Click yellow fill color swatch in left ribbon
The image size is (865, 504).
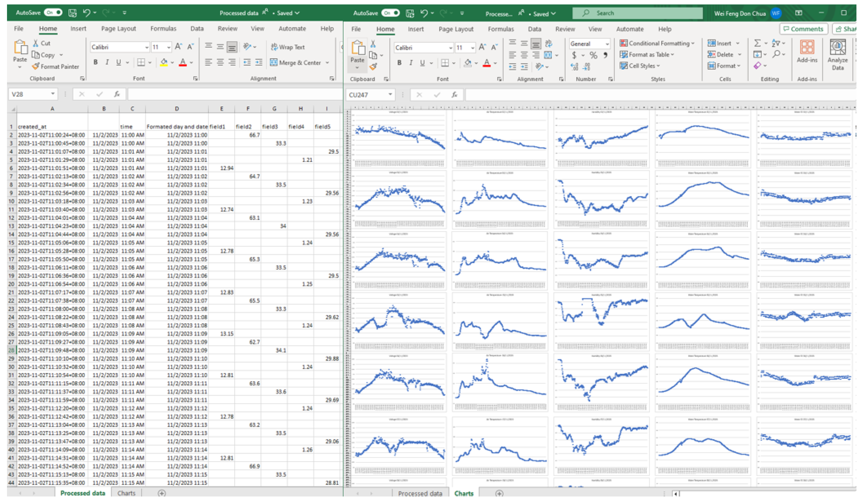click(x=164, y=62)
